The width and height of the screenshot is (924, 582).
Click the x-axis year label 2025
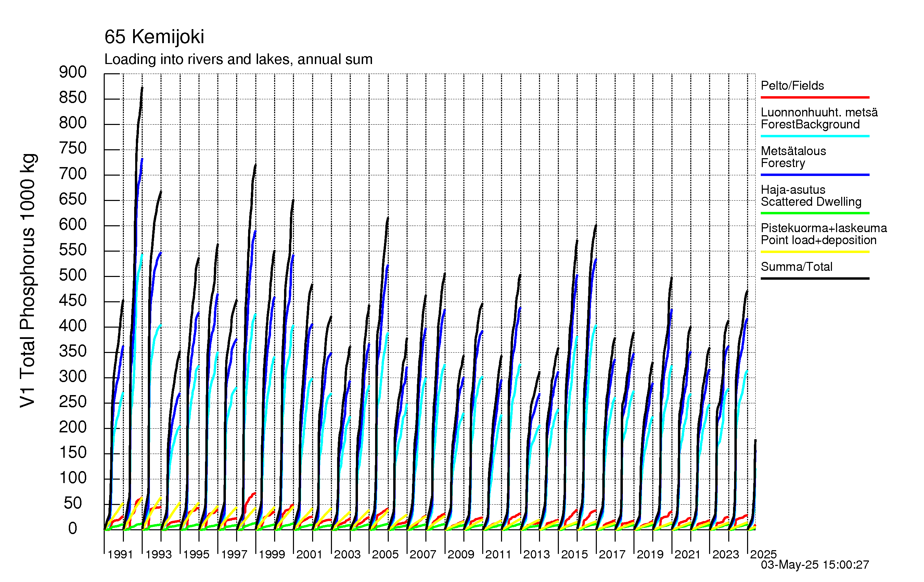tap(763, 554)
